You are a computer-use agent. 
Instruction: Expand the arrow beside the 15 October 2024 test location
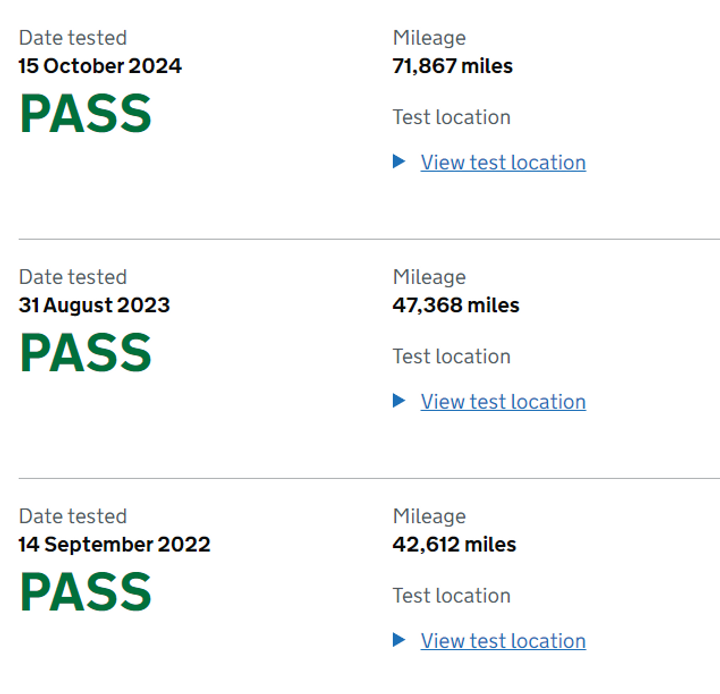point(400,162)
